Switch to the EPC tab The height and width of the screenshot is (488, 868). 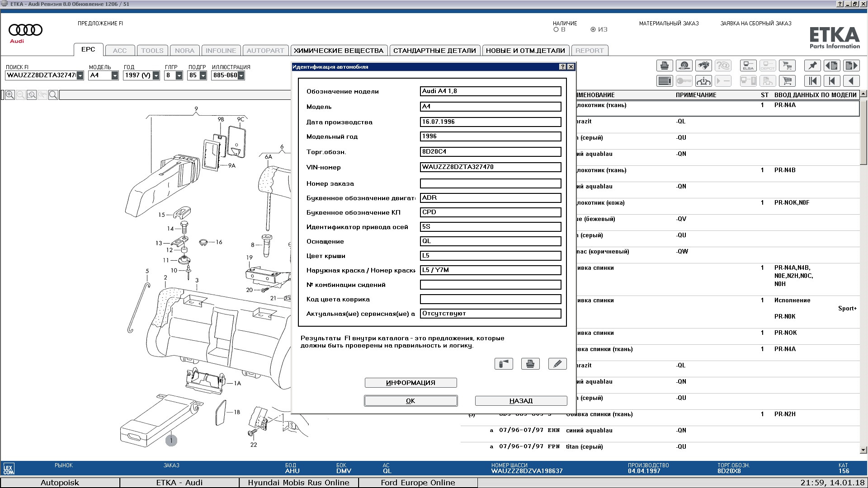click(88, 50)
